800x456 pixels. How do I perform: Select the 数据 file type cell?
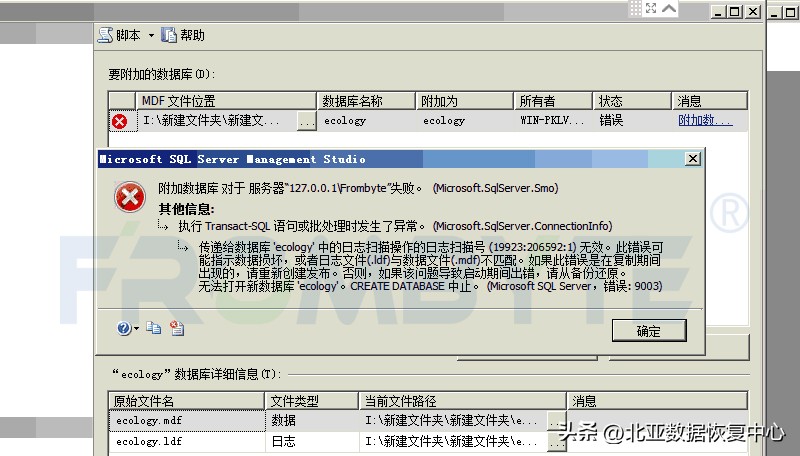point(312,421)
